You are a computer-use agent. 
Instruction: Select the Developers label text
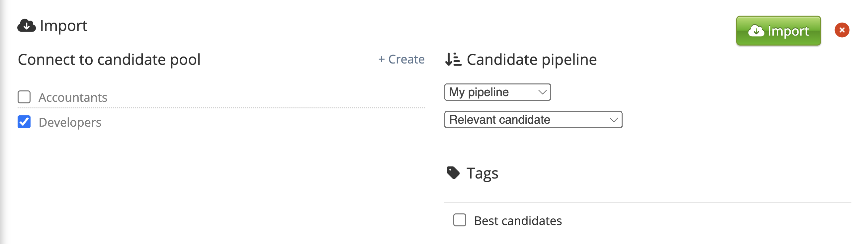coord(70,123)
